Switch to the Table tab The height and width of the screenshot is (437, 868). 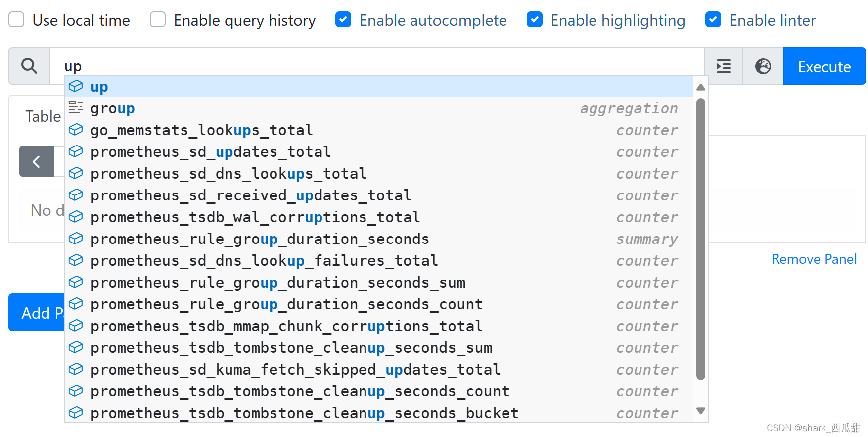pos(43,116)
